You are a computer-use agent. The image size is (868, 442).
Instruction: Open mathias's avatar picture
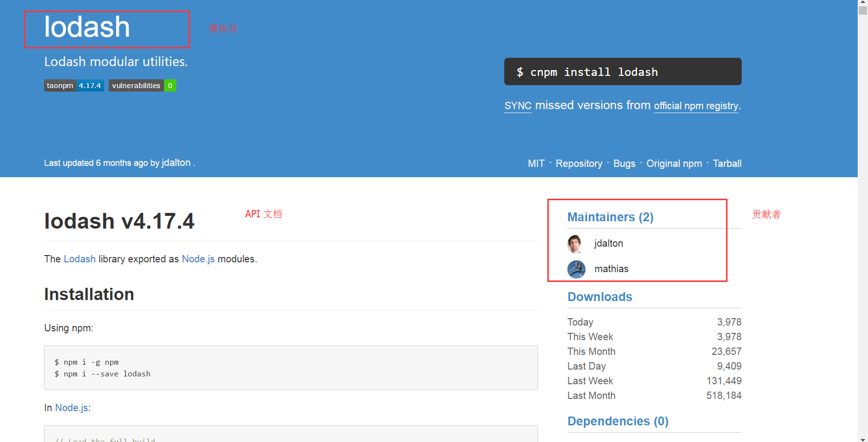tap(576, 269)
